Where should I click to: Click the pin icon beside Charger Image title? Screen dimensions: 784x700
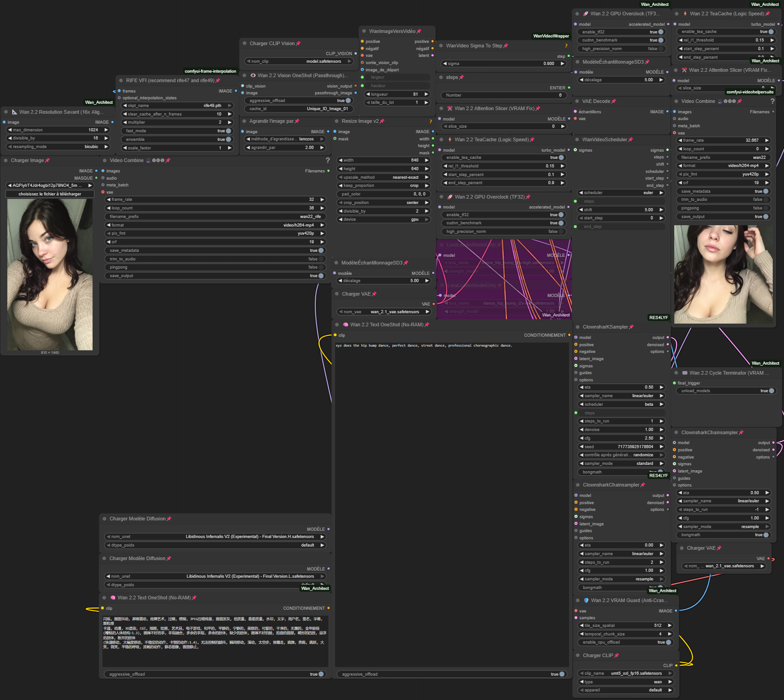pos(47,160)
